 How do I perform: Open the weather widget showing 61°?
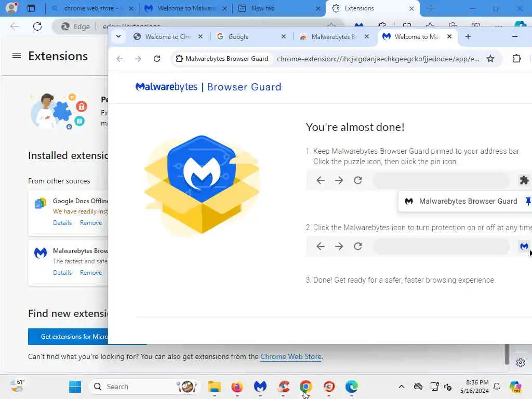coord(17,386)
